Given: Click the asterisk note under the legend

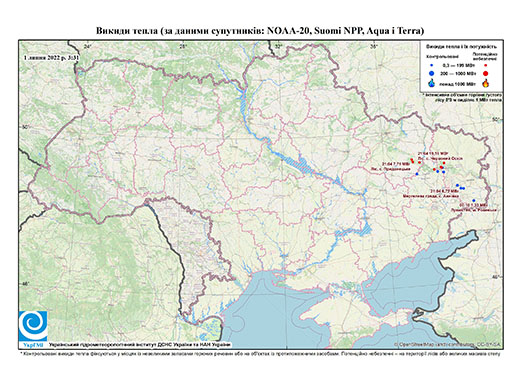Looking at the screenshot, I should pos(463,97).
